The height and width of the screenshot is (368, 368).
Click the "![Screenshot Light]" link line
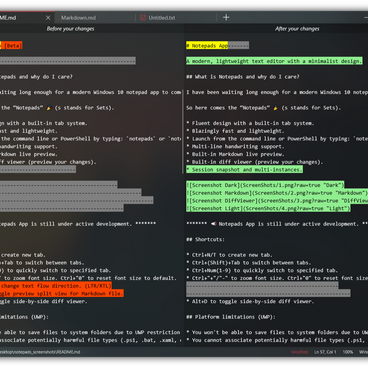point(268,208)
